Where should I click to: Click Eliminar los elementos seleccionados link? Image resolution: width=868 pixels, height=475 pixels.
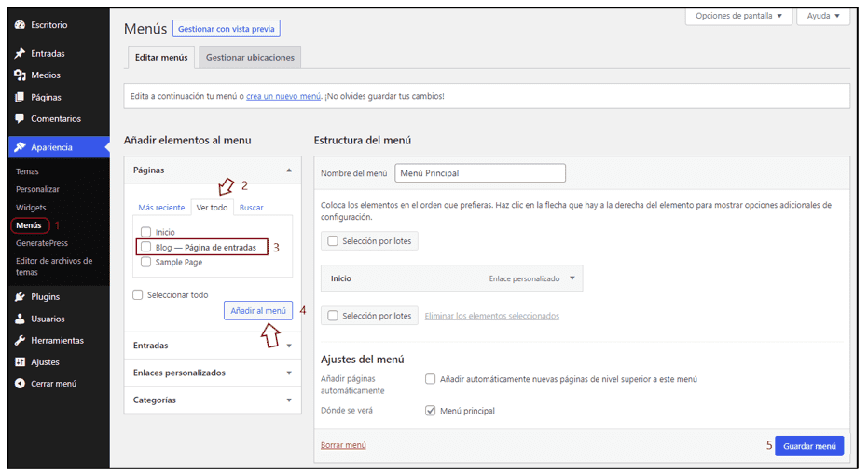[x=491, y=316]
